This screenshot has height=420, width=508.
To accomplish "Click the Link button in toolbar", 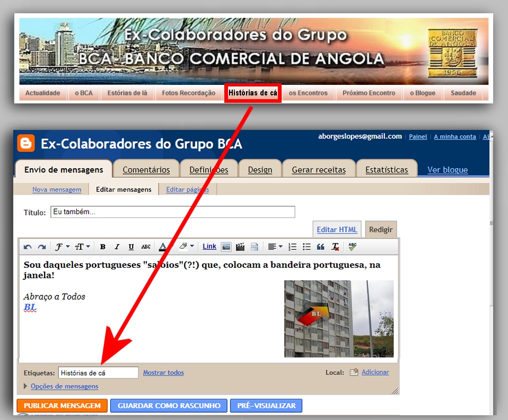I will pos(209,247).
